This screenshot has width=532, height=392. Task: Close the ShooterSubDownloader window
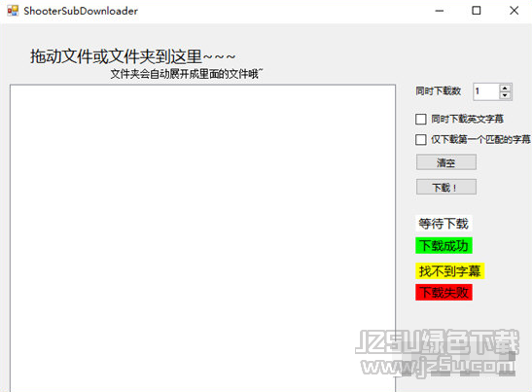point(514,11)
